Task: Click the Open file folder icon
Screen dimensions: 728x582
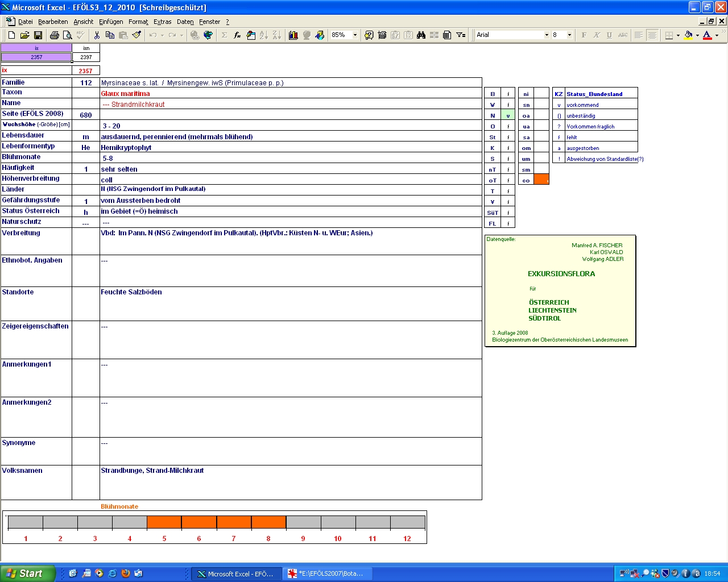Action: point(24,35)
